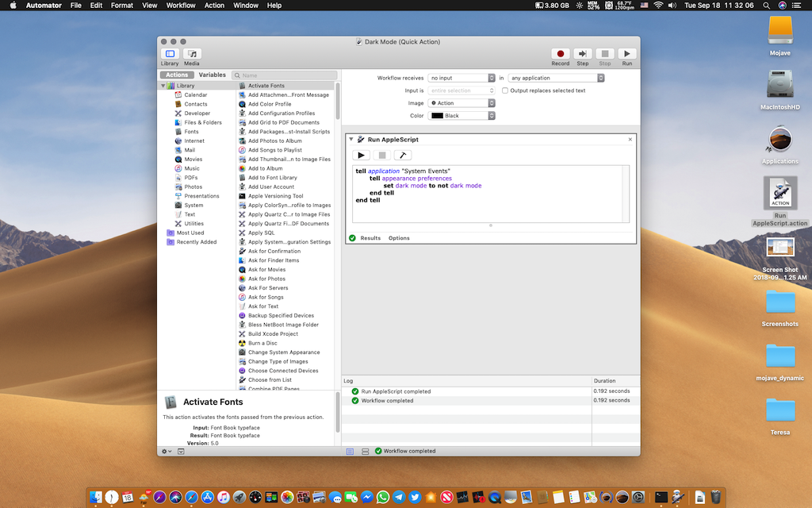The image size is (812, 508).
Task: Open the Format menu in the menu bar
Action: (x=121, y=6)
